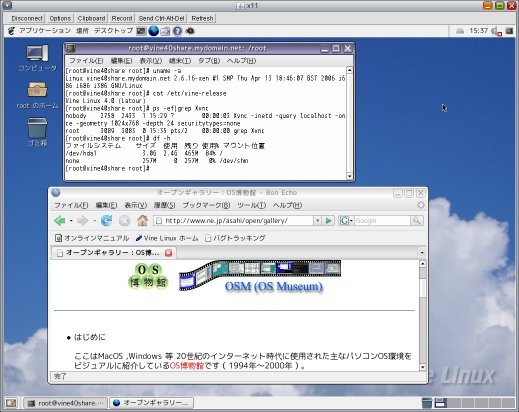Click the browser Stop button
Image resolution: width=519 pixels, height=412 pixels.
125,220
